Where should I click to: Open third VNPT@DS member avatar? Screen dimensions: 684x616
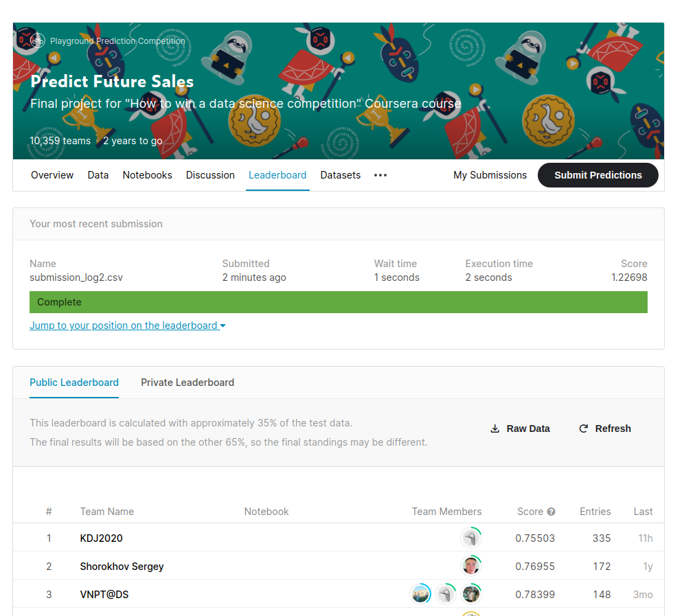pyautogui.click(x=470, y=594)
